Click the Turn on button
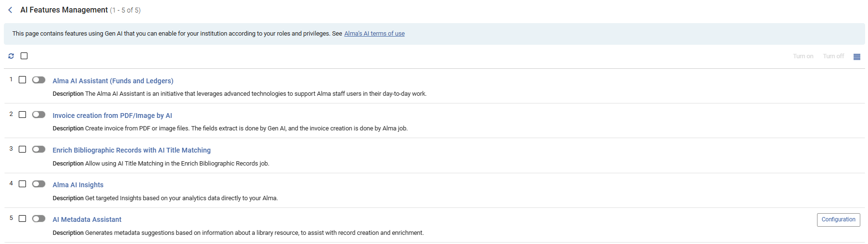This screenshot has width=868, height=244. [x=803, y=56]
